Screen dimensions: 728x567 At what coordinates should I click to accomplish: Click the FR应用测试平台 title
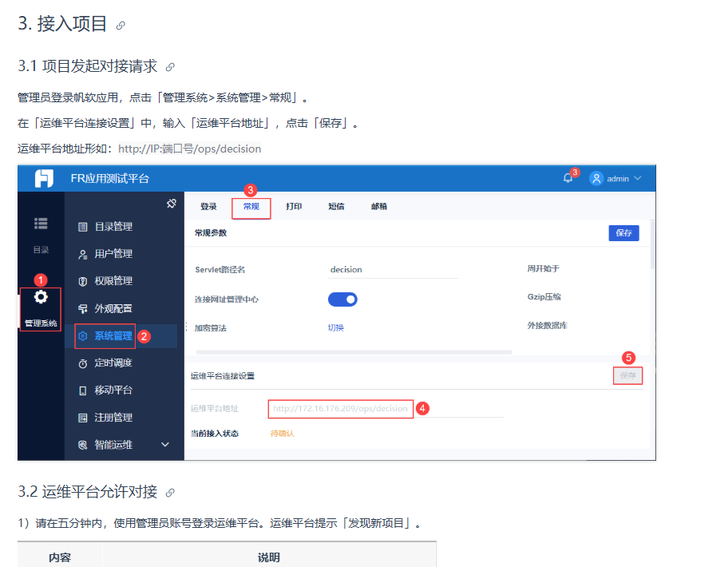click(x=110, y=179)
